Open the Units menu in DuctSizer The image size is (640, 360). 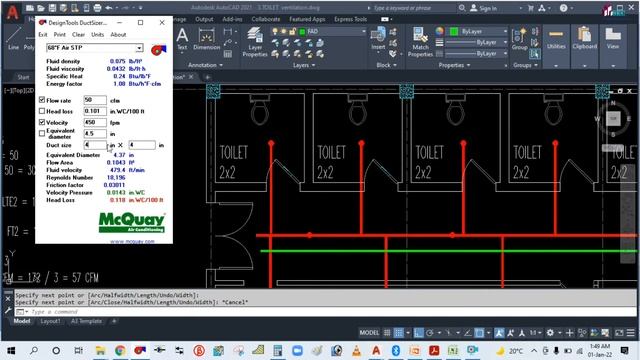(97, 35)
